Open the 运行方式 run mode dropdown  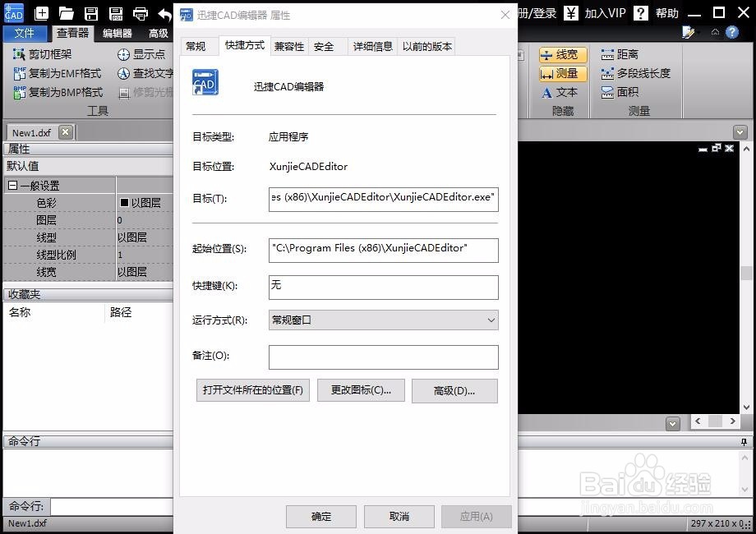coord(383,320)
